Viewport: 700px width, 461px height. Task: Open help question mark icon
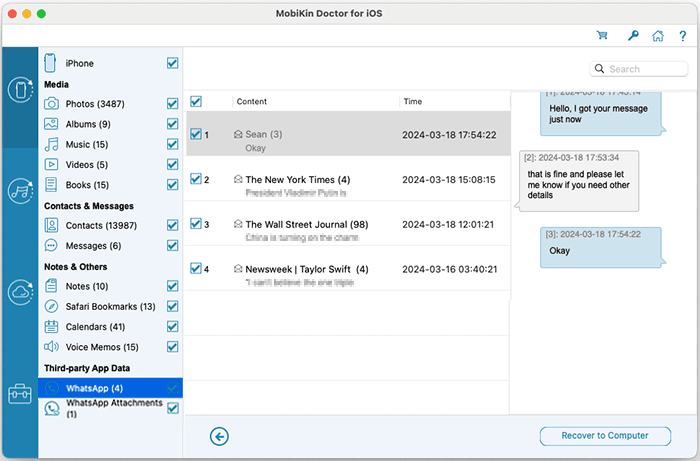(x=682, y=36)
